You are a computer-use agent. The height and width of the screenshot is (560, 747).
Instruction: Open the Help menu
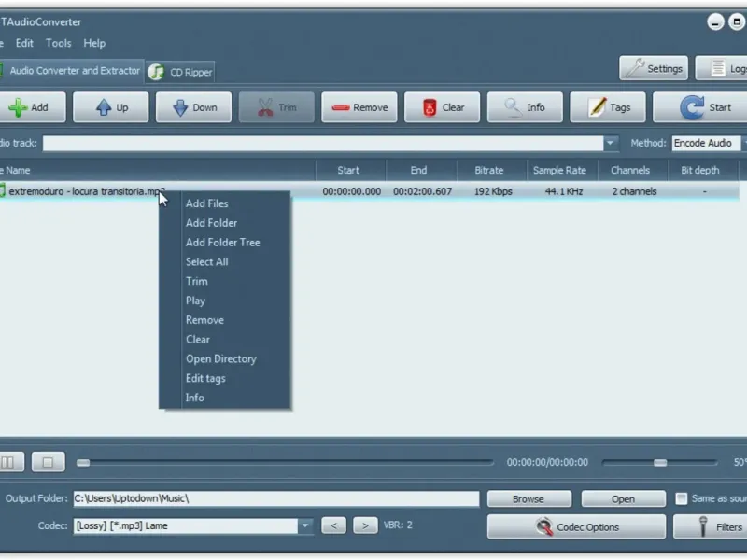coord(94,43)
